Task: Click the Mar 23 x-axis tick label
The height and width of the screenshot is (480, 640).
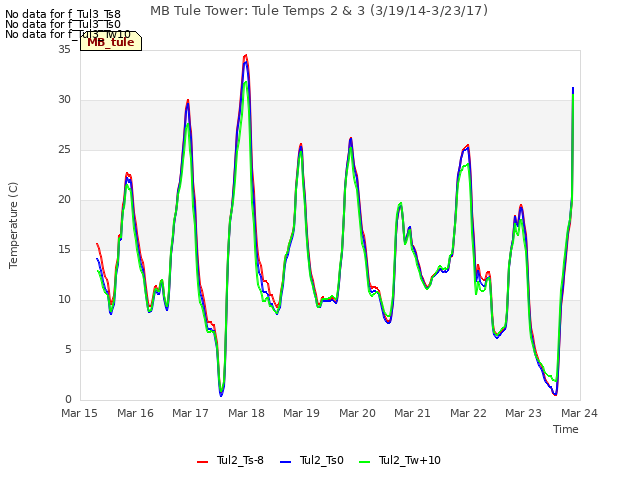Action: click(524, 413)
